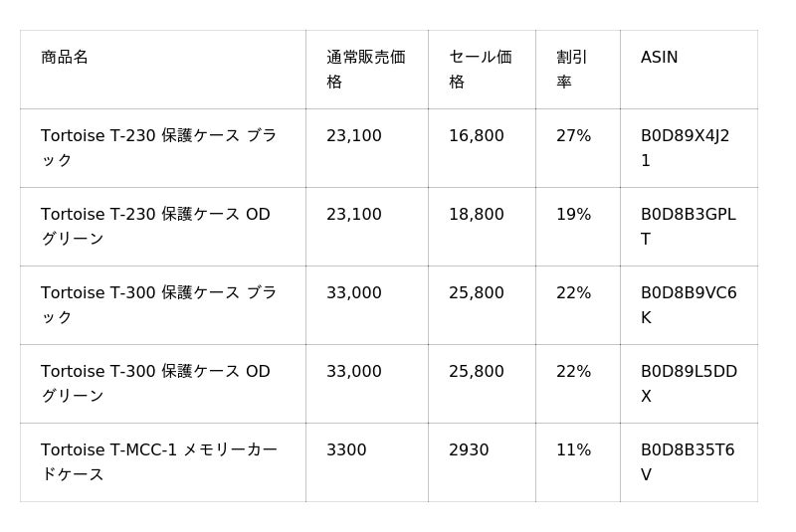Click the 18,800 sale price cell
796x532 pixels.
tap(476, 215)
